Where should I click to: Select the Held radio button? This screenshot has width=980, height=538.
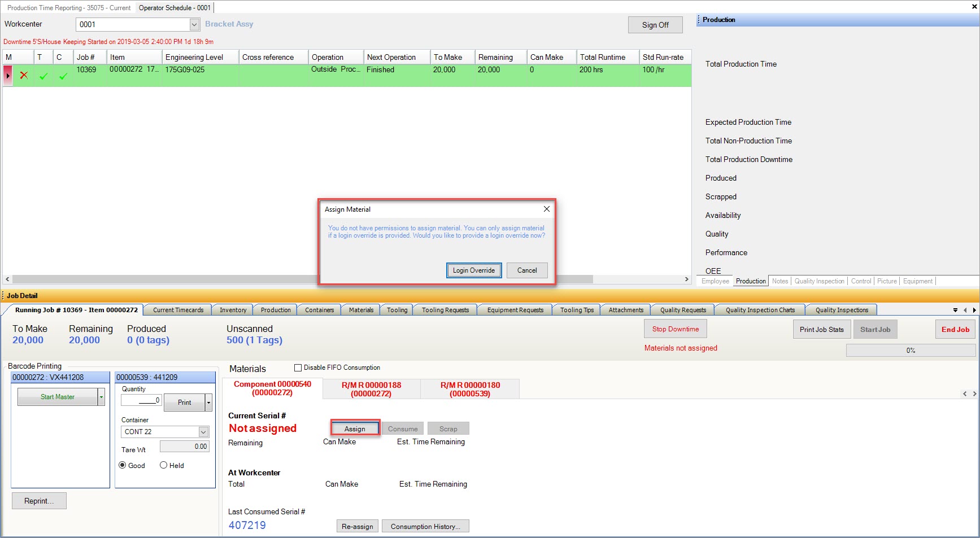point(163,465)
